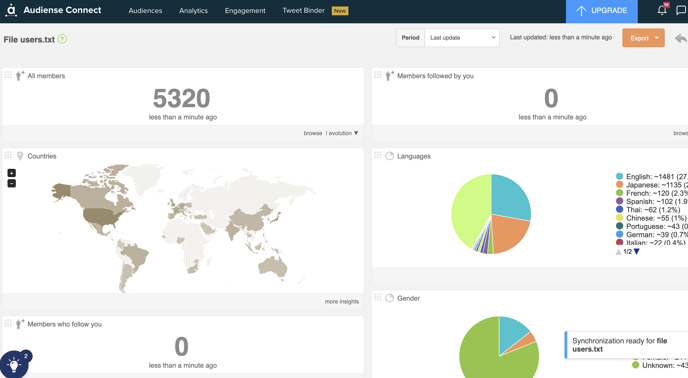This screenshot has width=688, height=378.
Task: Click the drag handle of Countries widget
Action: click(8, 155)
